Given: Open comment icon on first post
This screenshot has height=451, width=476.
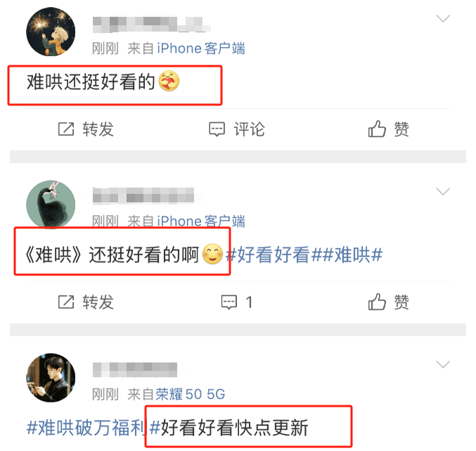Looking at the screenshot, I should 217,129.
